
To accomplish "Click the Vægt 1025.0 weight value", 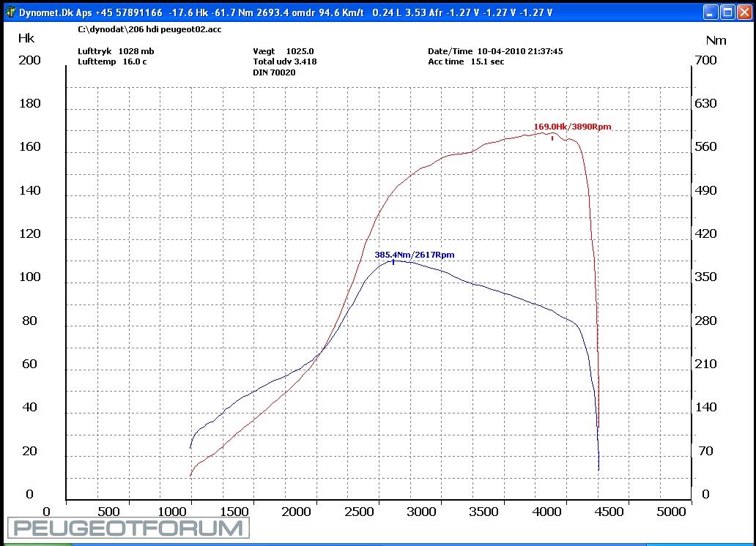I will pos(283,51).
